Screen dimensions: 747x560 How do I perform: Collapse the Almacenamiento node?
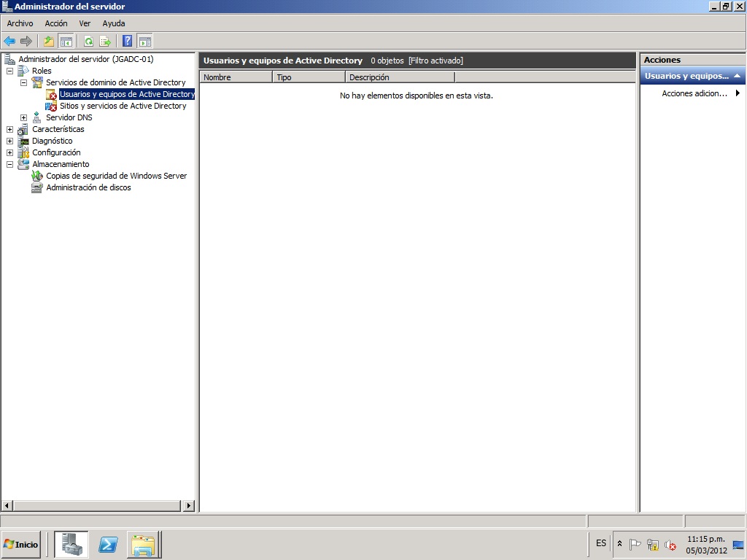pos(9,164)
